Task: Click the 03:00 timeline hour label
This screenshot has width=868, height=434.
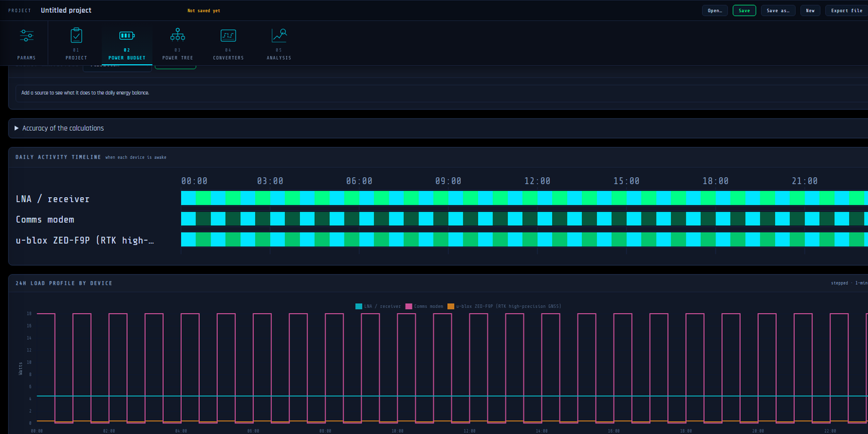Action: (270, 181)
